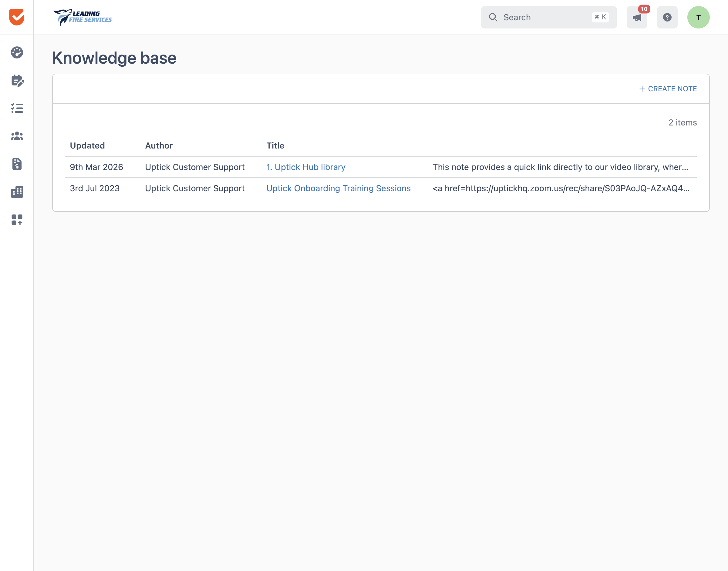
Task: Click Uptick Customer Support author in Hub library row
Action: point(195,167)
